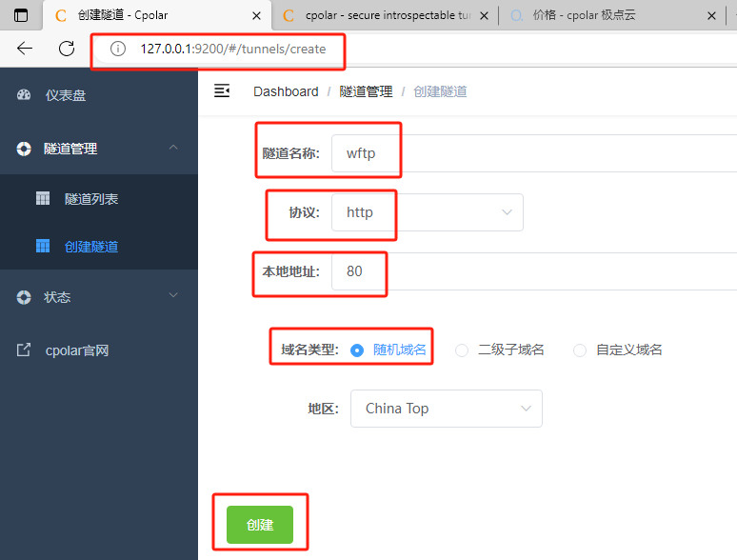Click the 仪表盘 dashboard icon
This screenshot has height=560, width=737.
[x=24, y=95]
